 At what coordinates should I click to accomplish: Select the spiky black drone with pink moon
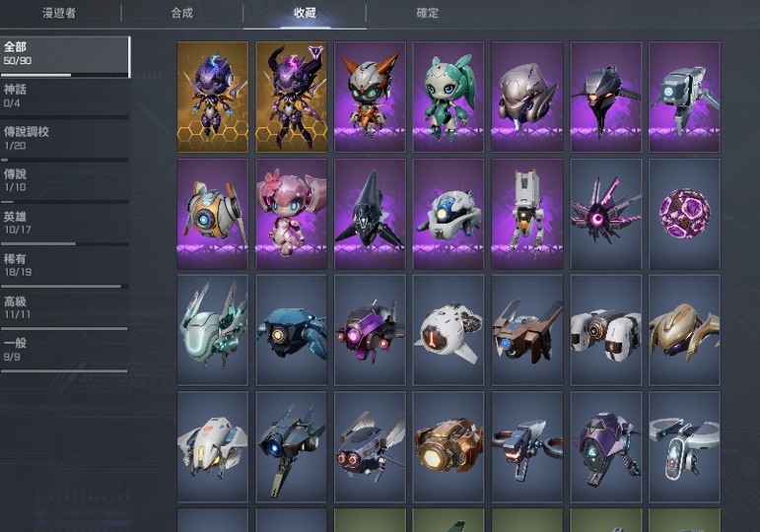pos(606,214)
